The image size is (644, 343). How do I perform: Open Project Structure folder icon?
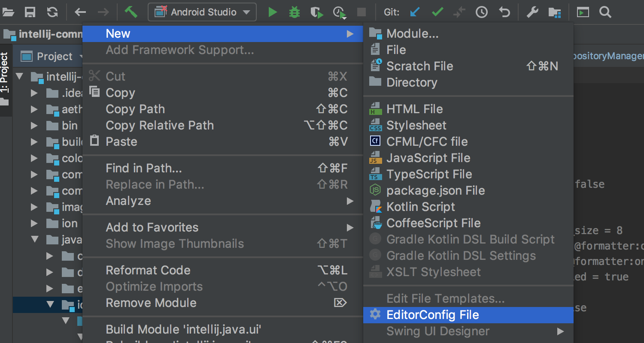pyautogui.click(x=555, y=12)
